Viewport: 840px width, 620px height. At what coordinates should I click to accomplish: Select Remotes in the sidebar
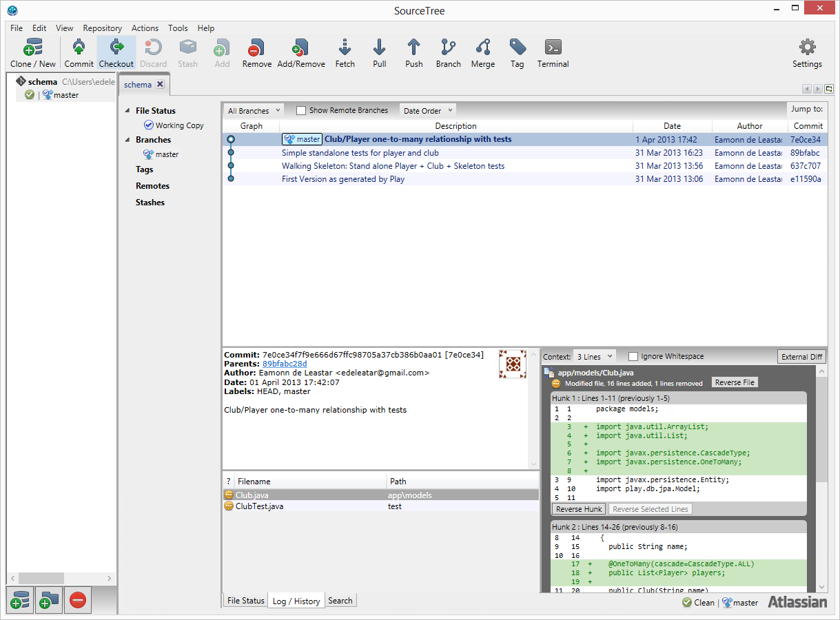152,186
